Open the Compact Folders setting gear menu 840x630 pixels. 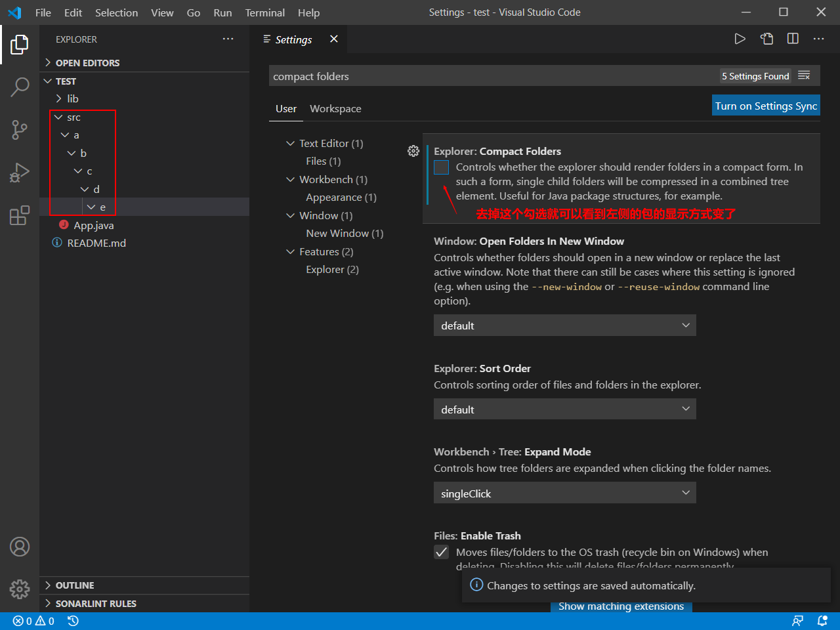click(413, 151)
